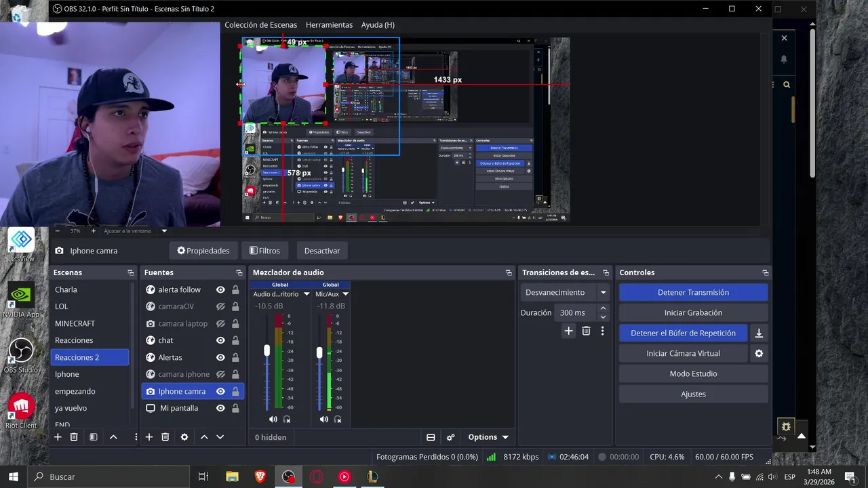
Task: Open the mixer Options dropdown
Action: pos(488,437)
